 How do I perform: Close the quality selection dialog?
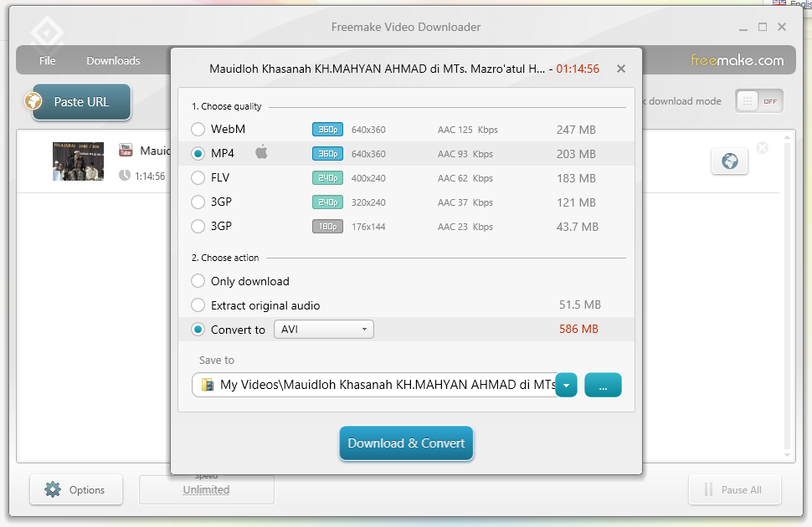click(x=621, y=69)
